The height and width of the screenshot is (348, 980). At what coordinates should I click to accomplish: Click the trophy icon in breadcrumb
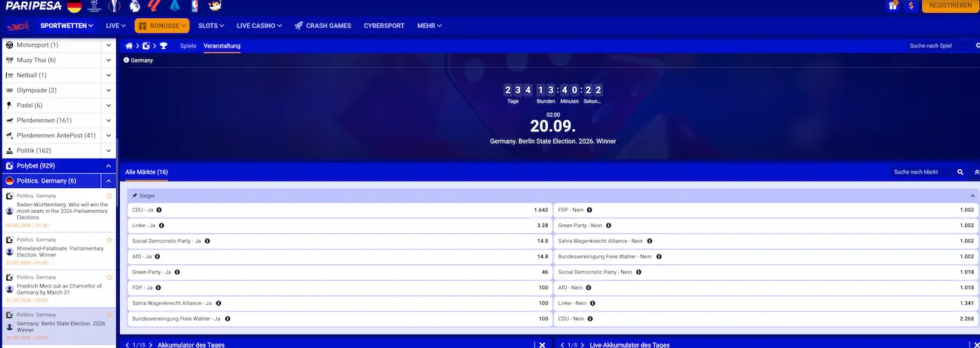164,46
